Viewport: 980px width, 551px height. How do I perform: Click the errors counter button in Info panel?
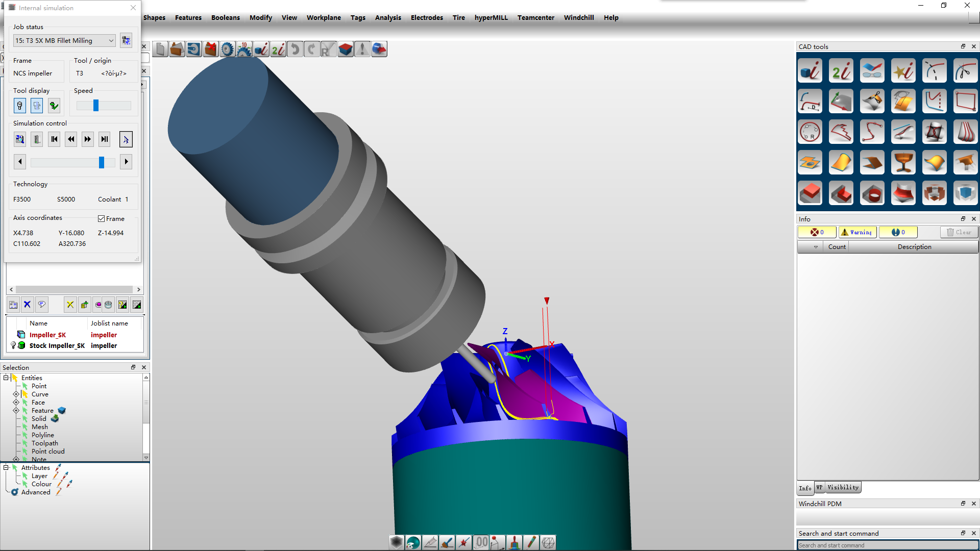pos(817,232)
